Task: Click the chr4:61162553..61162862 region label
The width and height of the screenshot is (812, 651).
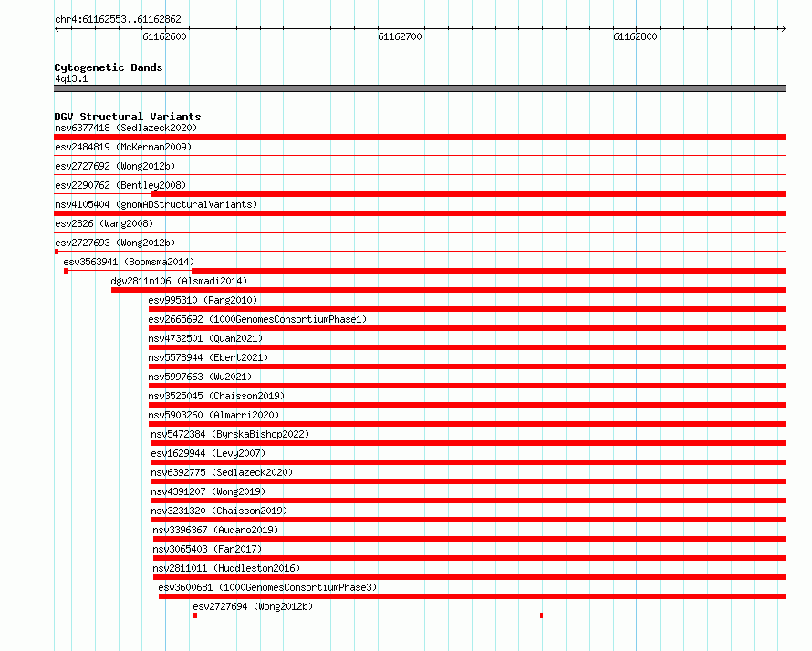Action: (118, 20)
